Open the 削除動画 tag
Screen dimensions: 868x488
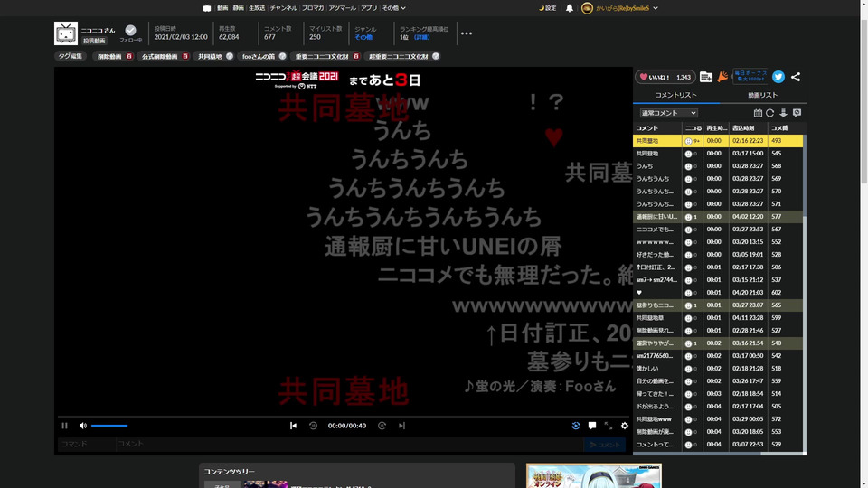coord(109,56)
